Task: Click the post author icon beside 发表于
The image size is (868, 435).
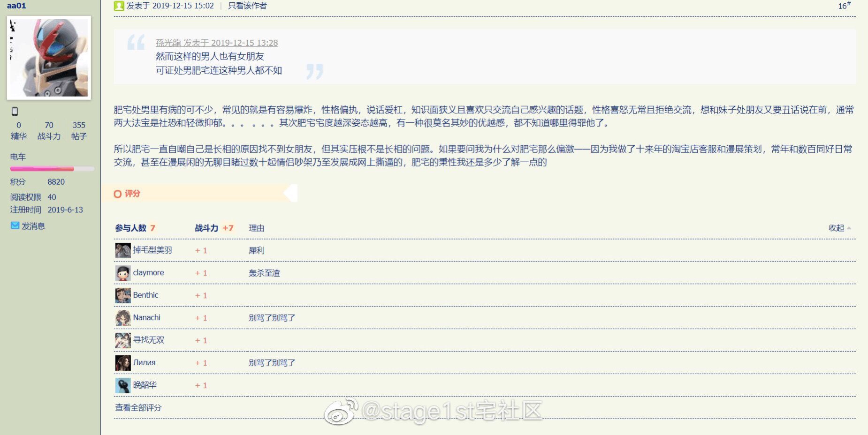Action: [119, 6]
